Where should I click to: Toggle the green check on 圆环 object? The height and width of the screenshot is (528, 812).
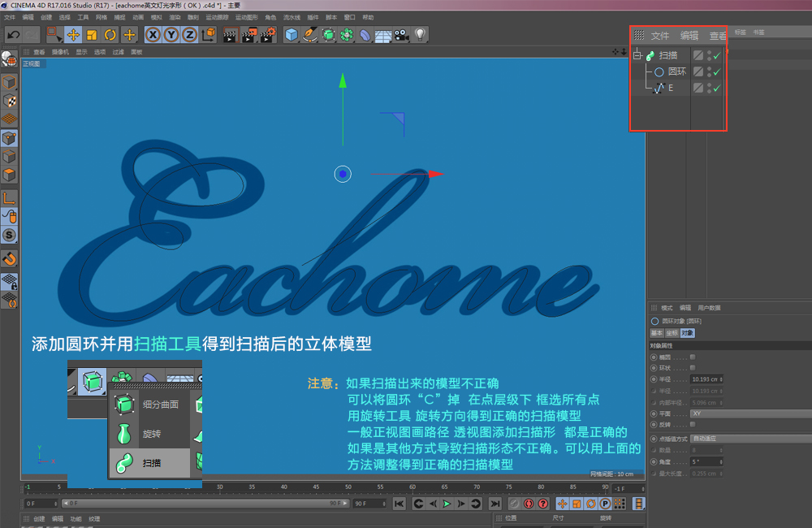coord(717,72)
